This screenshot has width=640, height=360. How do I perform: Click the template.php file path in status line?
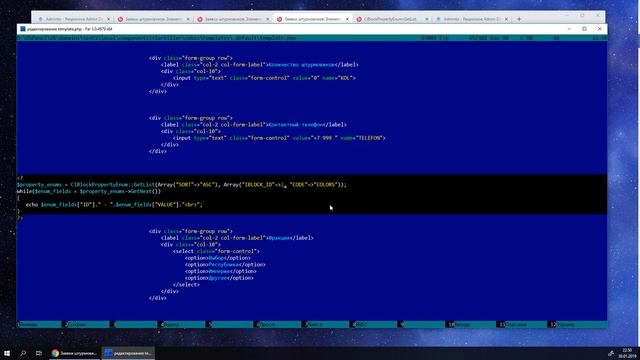pos(157,38)
